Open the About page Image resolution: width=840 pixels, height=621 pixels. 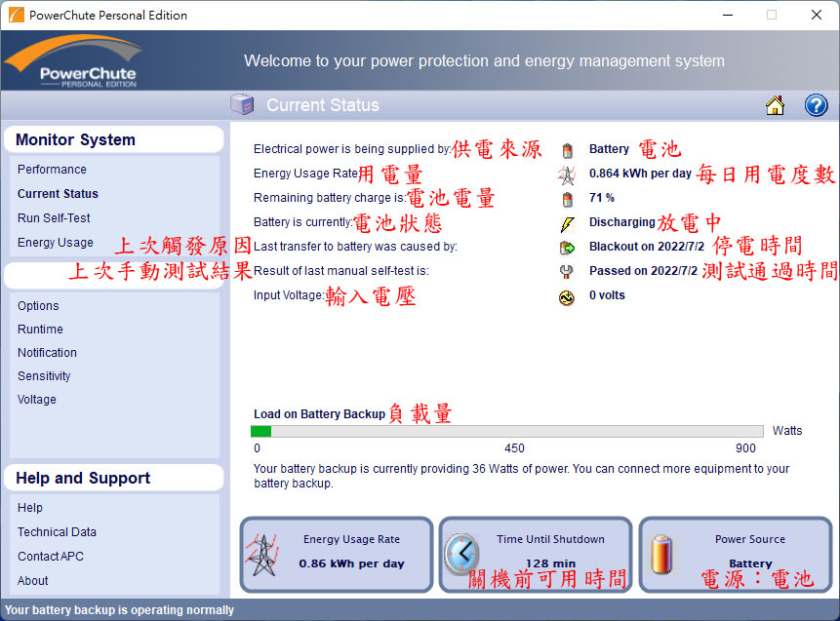pyautogui.click(x=32, y=581)
